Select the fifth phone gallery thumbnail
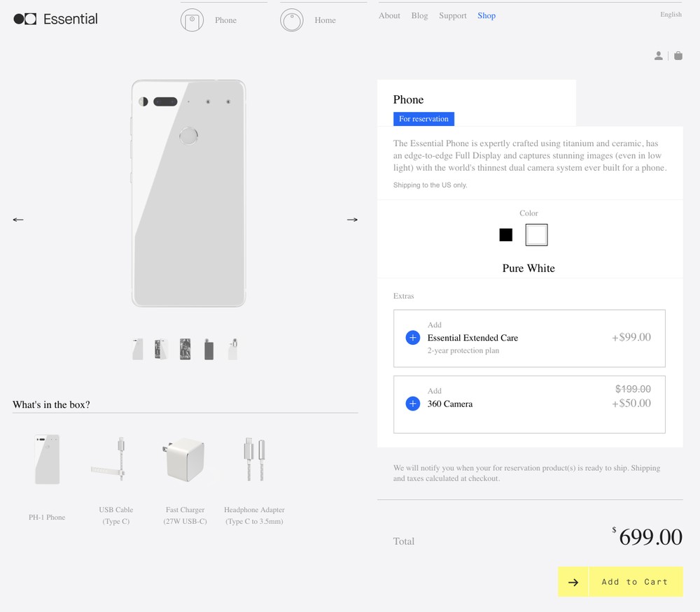This screenshot has width=700, height=612. (x=232, y=349)
